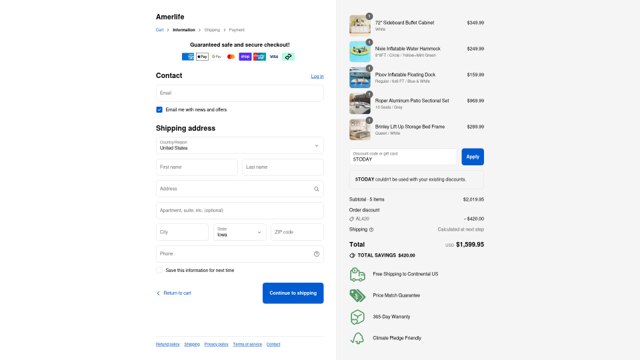Viewport: 640px width, 360px height.
Task: Focus the Email input field
Action: click(x=240, y=93)
